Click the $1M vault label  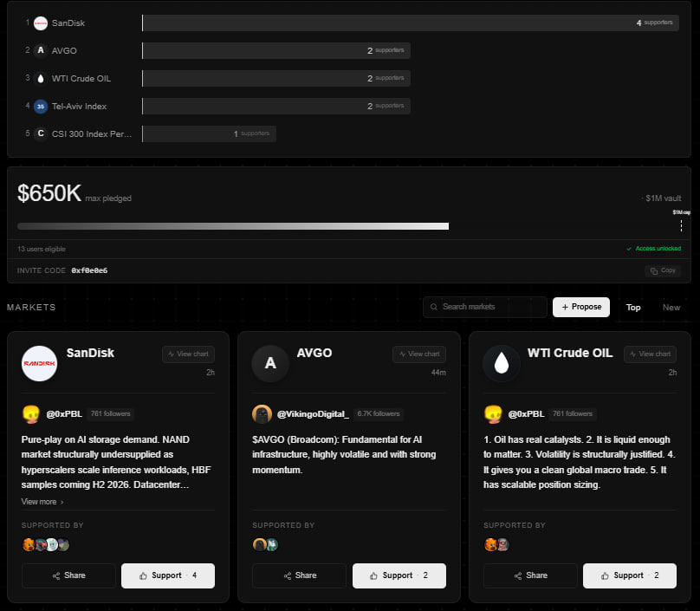pyautogui.click(x=664, y=198)
